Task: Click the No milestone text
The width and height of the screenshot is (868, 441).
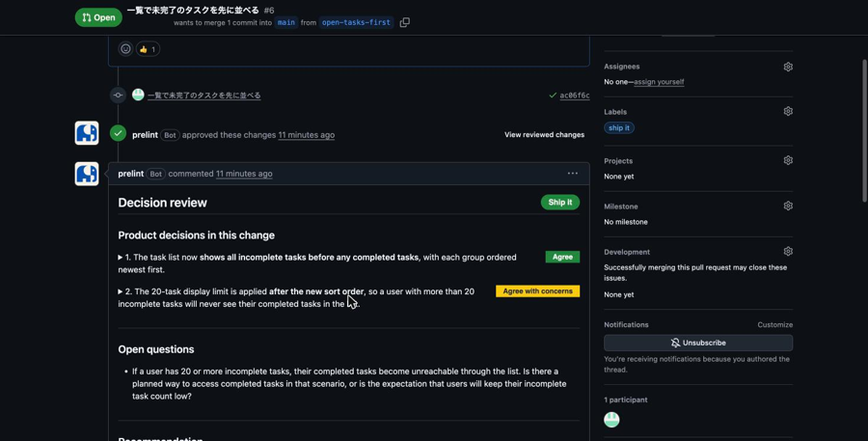Action: tap(626, 222)
